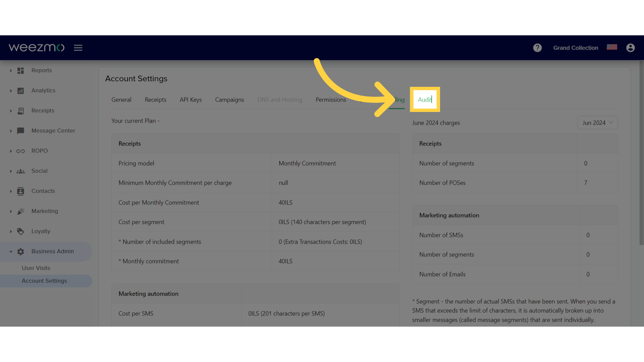Screen dimensions: 644x362
Task: Click the Social sidebar icon
Action: 20,171
